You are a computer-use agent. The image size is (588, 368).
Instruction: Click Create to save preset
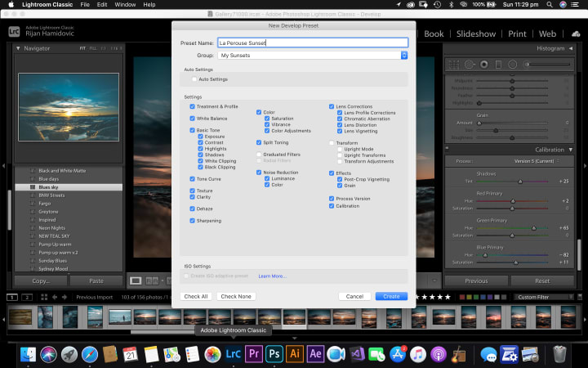click(x=391, y=296)
